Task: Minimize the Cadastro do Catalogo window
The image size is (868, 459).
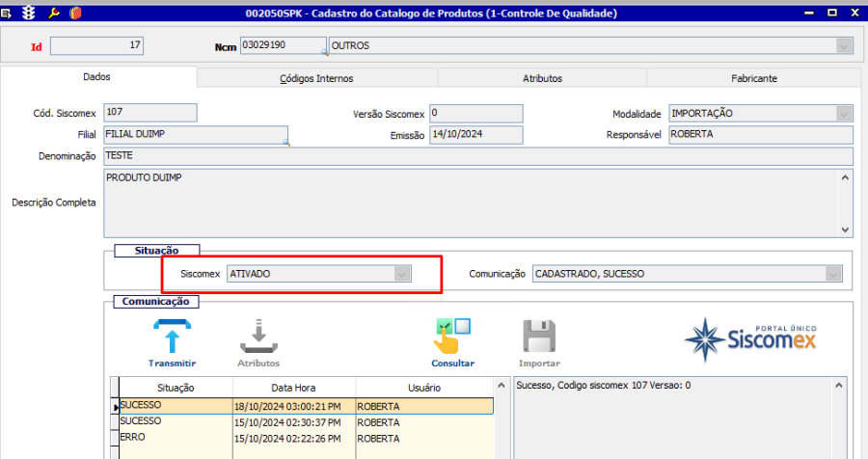Action: 809,13
